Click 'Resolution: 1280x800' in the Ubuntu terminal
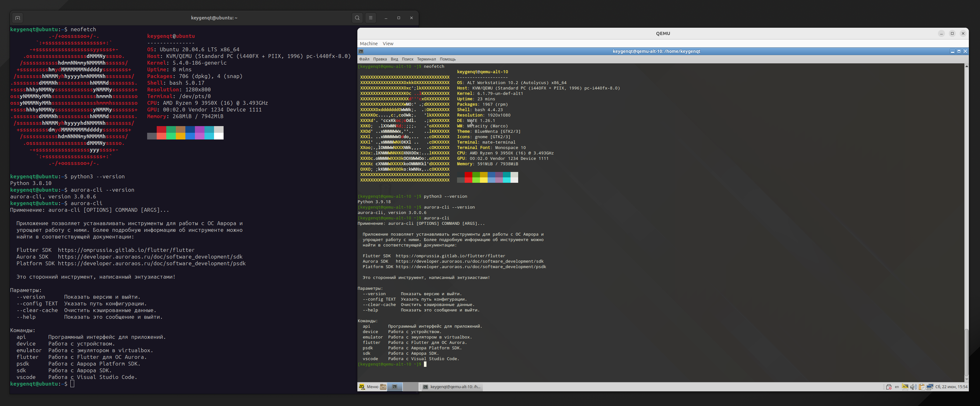This screenshot has height=406, width=980. click(179, 89)
